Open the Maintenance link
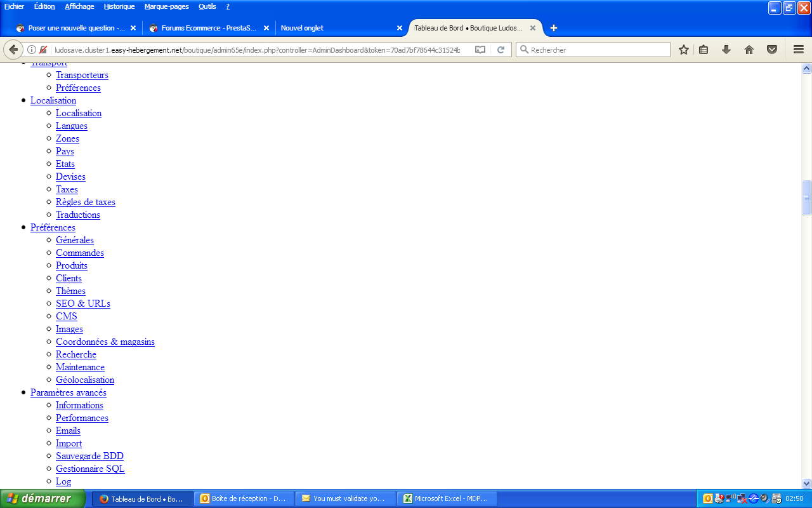The image size is (812, 508). coord(80,367)
